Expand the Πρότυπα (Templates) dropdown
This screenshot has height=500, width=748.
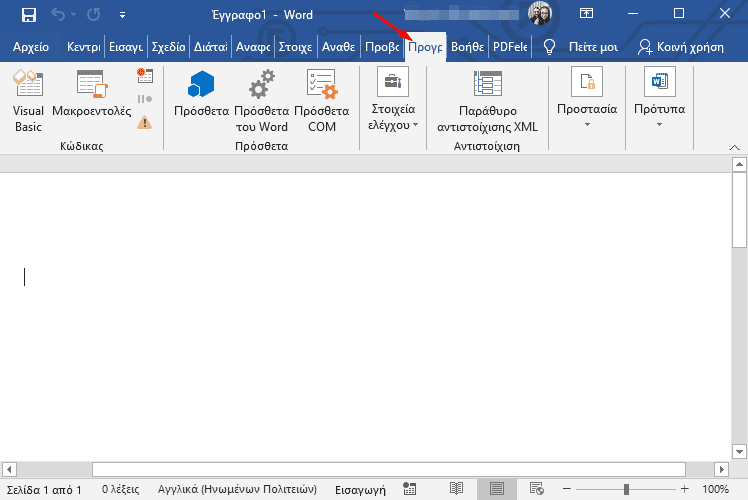pos(659,98)
